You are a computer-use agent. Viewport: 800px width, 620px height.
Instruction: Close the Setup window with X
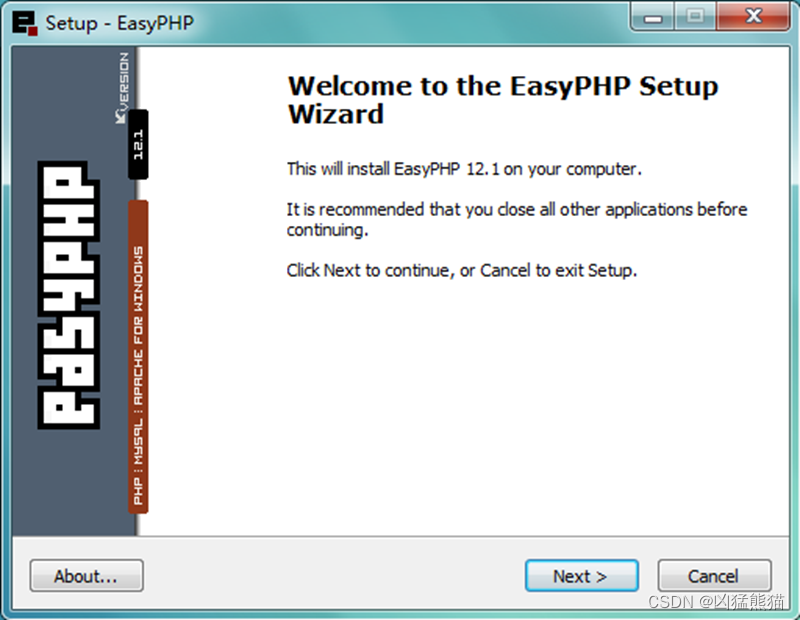[x=753, y=17]
